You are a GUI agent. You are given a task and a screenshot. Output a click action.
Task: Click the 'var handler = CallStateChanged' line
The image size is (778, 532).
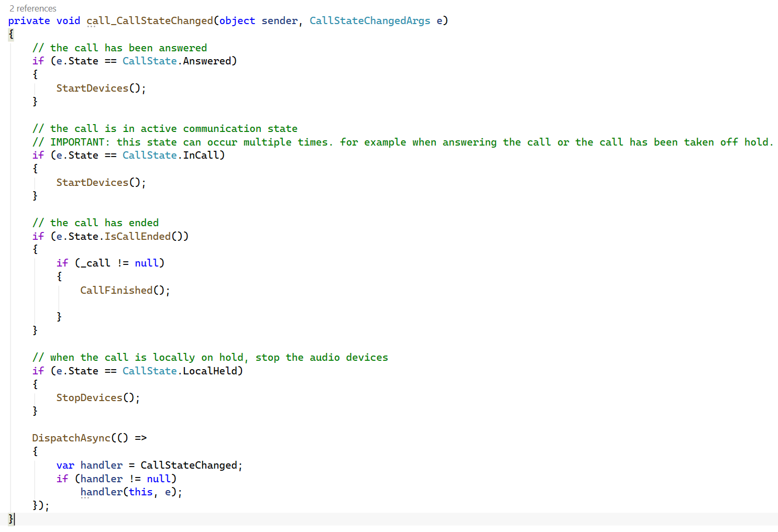point(149,465)
